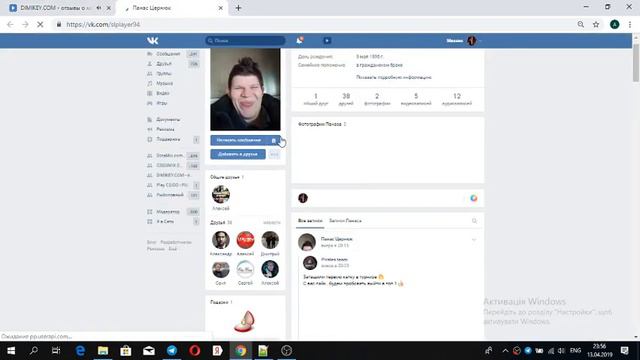Switch to the All posts tab

pos(310,221)
